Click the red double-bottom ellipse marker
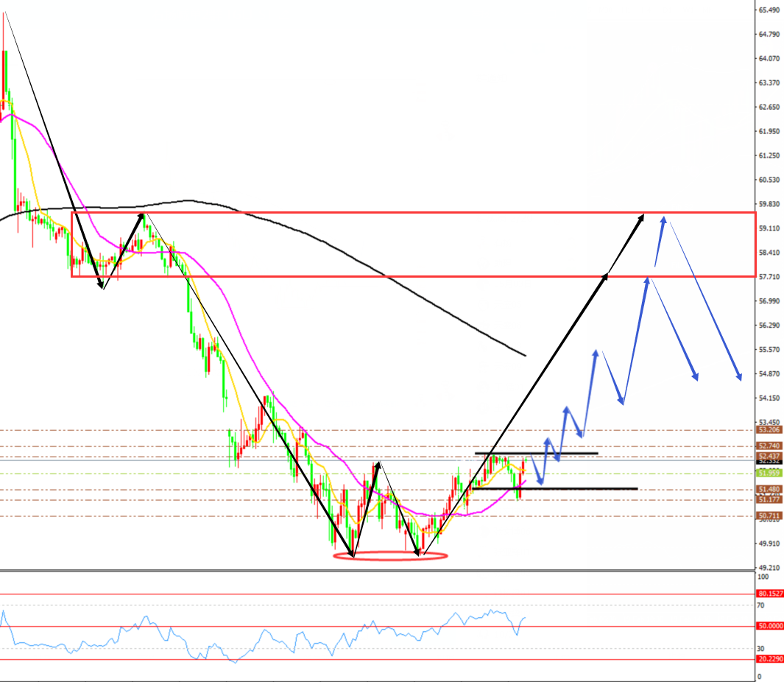Screen dimensions: 784x682 390,557
